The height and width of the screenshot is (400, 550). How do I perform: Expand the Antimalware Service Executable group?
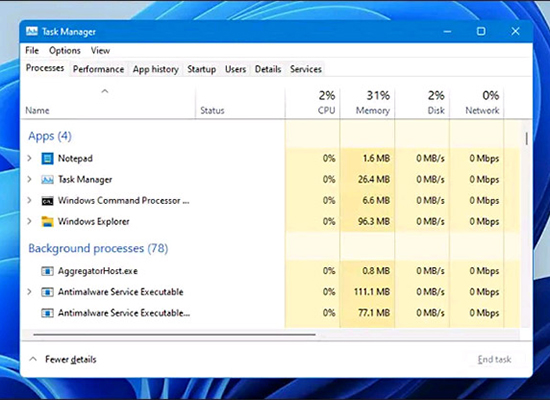coord(29,292)
